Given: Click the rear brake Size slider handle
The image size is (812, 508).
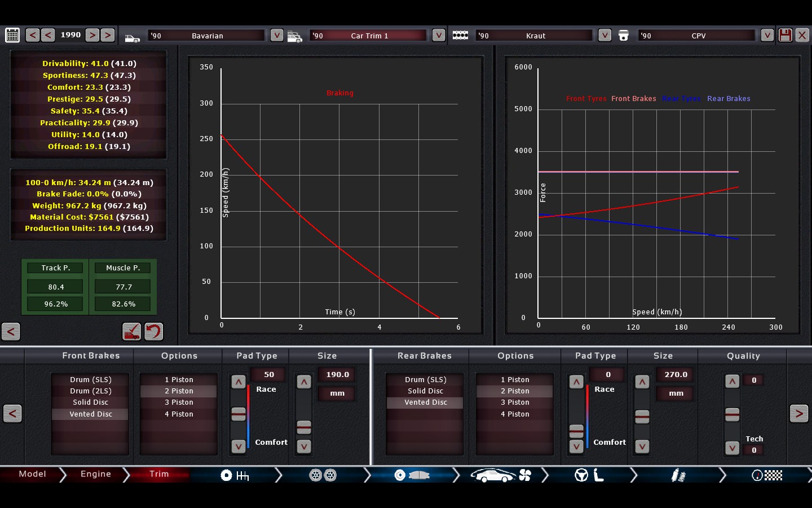Looking at the screenshot, I should click(x=642, y=417).
